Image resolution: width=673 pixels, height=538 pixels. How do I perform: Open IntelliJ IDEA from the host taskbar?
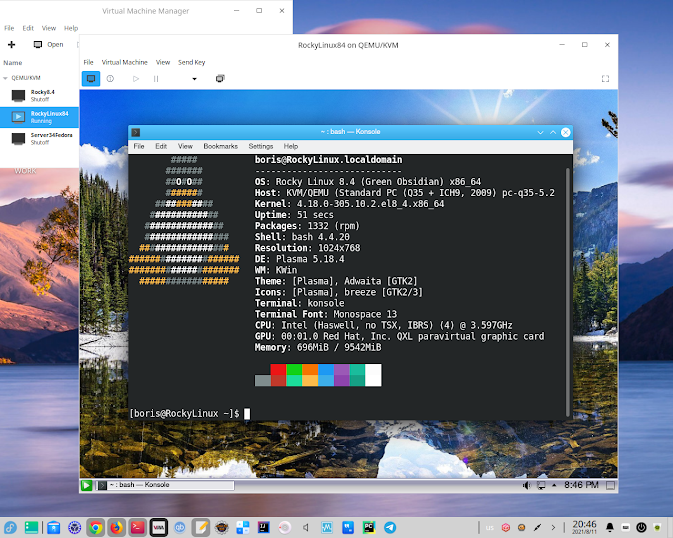click(264, 527)
